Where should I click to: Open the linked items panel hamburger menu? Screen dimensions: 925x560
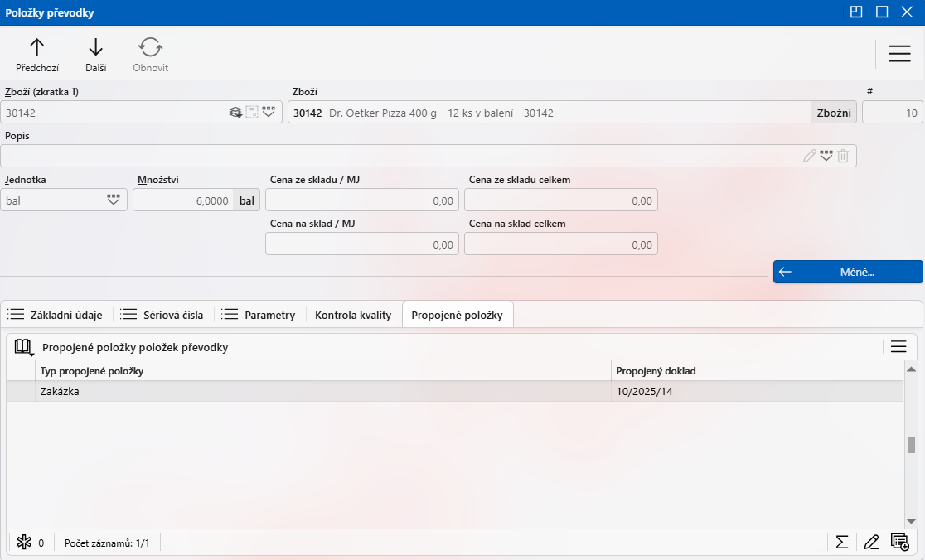tap(898, 346)
